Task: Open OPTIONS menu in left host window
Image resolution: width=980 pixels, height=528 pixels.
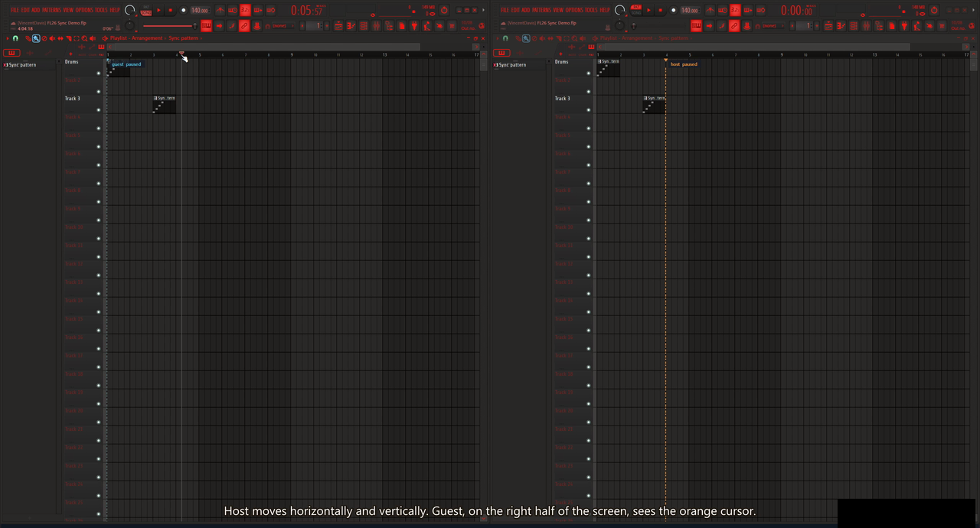Action: pos(84,10)
